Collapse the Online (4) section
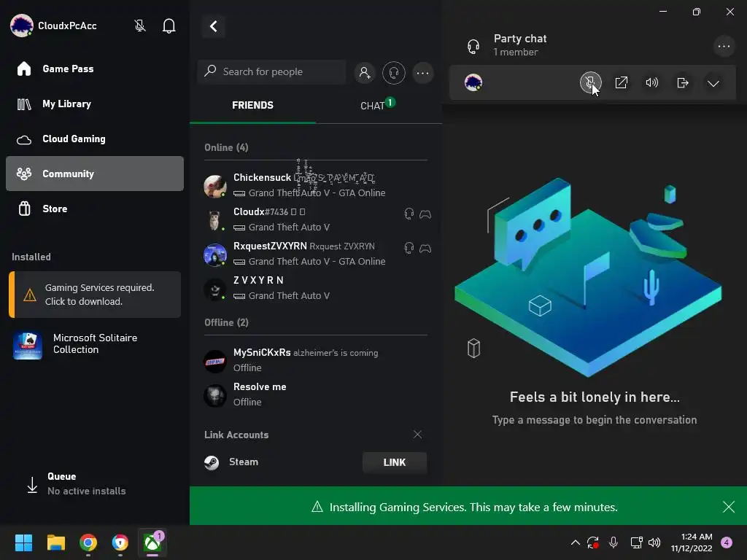 pyautogui.click(x=226, y=147)
